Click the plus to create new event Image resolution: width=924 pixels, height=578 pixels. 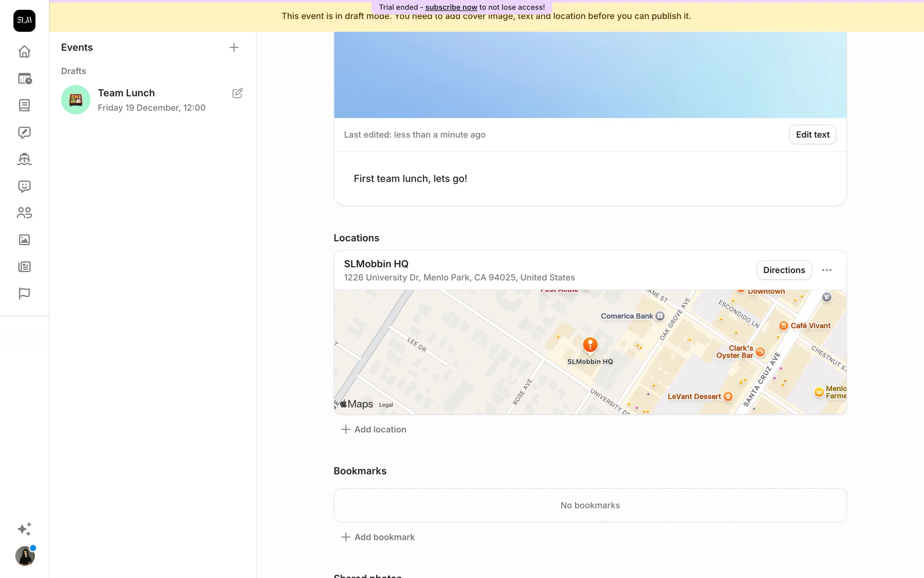coord(234,47)
